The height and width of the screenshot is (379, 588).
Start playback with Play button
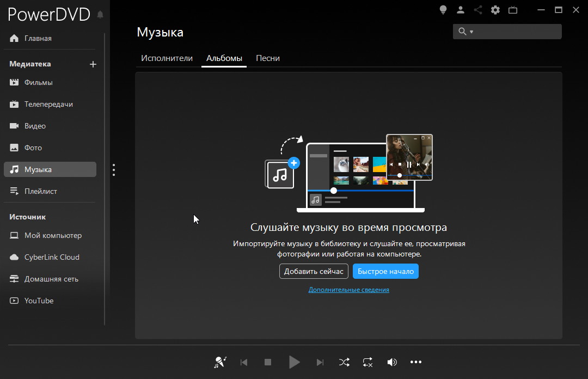[x=295, y=362]
